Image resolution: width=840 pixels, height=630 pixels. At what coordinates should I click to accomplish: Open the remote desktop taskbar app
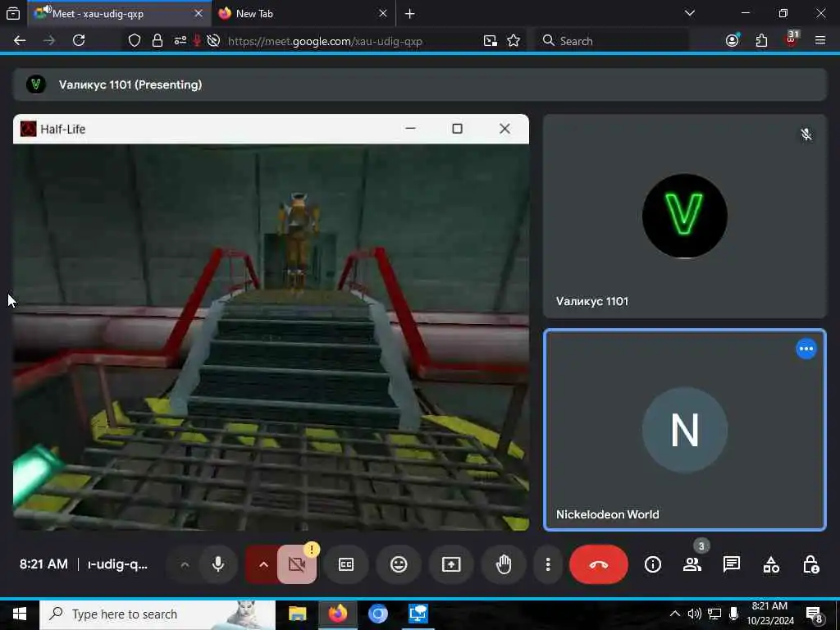click(418, 614)
